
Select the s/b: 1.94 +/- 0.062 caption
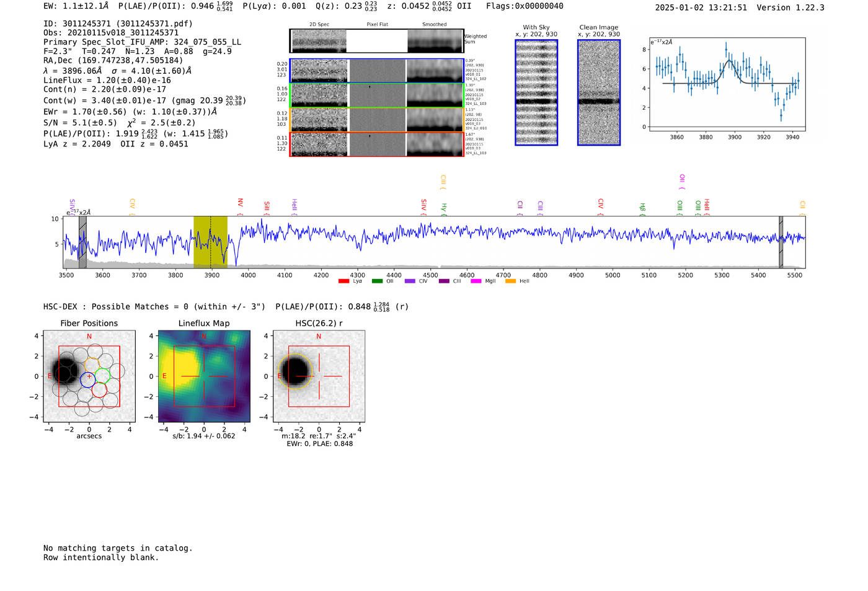[204, 436]
